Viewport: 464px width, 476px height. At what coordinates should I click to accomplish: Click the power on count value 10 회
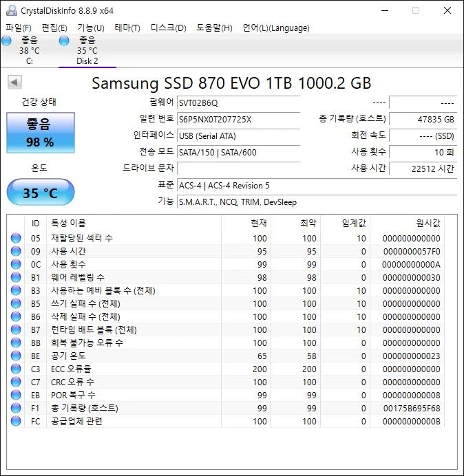423,153
